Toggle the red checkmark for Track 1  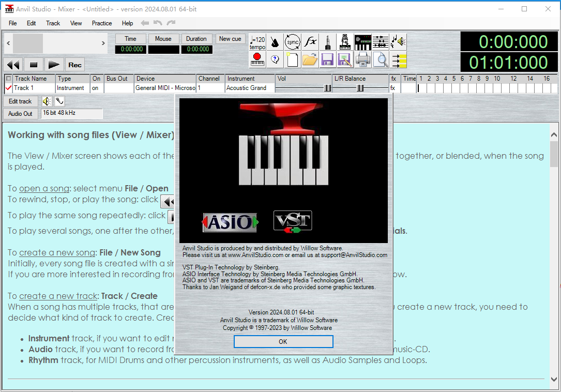point(9,88)
